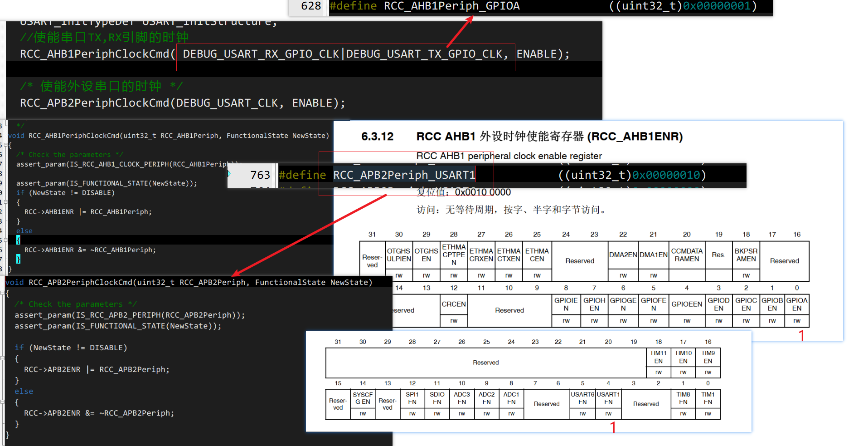
Task: Select the RCC_APB2Periph_USART1 macro name
Action: pos(404,175)
